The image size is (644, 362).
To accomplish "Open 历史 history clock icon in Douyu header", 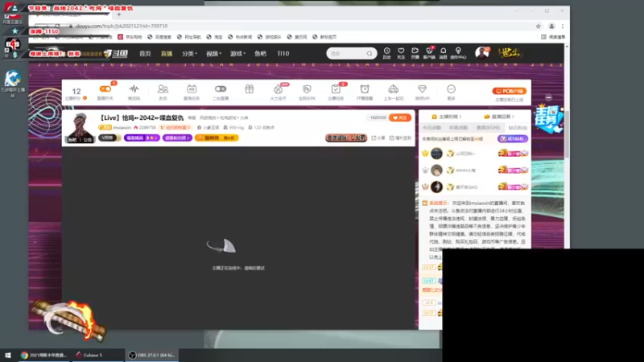I will 387,52.
